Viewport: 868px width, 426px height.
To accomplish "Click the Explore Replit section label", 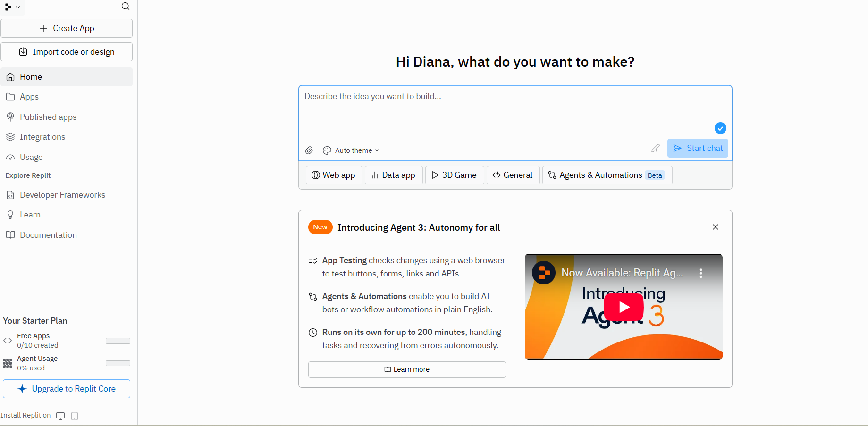I will pos(28,175).
